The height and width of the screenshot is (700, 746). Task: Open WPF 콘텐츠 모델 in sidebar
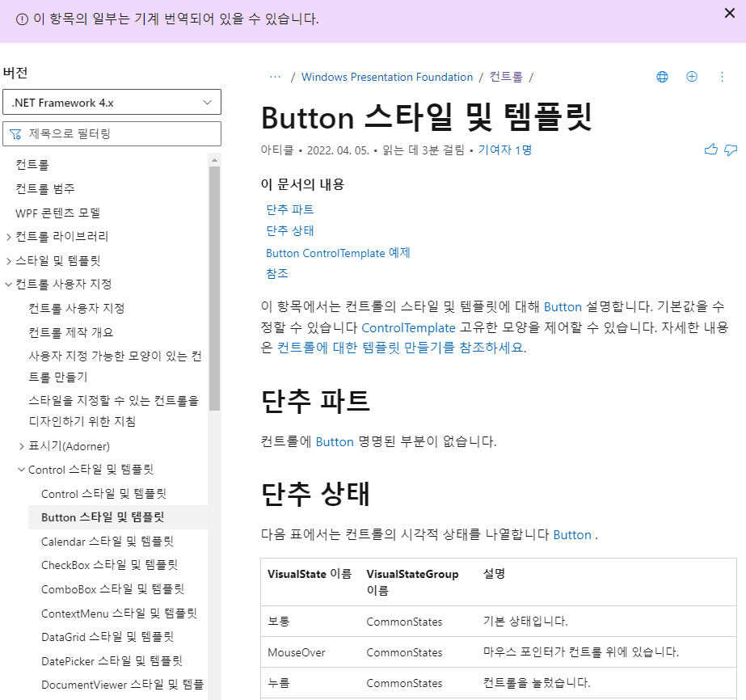click(x=57, y=213)
